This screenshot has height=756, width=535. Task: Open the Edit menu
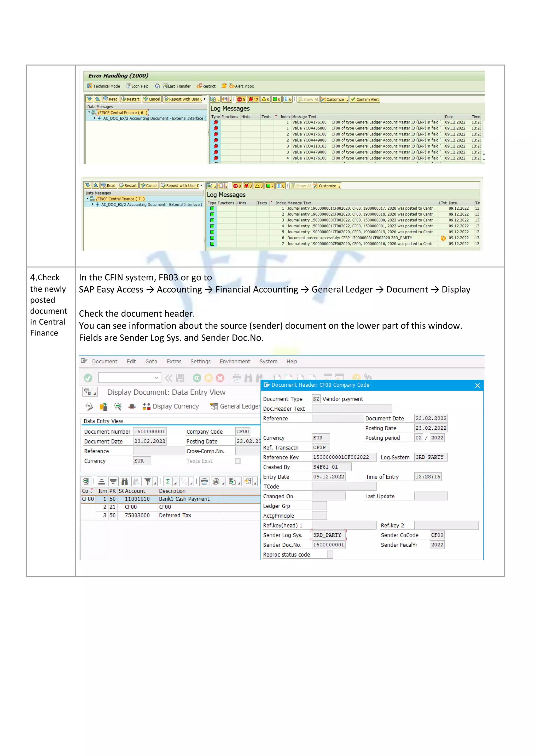coord(131,362)
